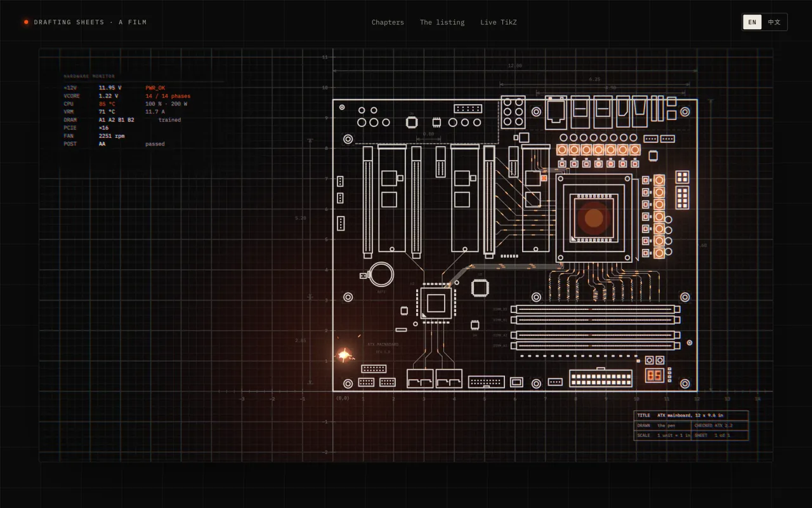Click the round CMOS battery on the mainboard
The height and width of the screenshot is (508, 812).
tap(382, 274)
